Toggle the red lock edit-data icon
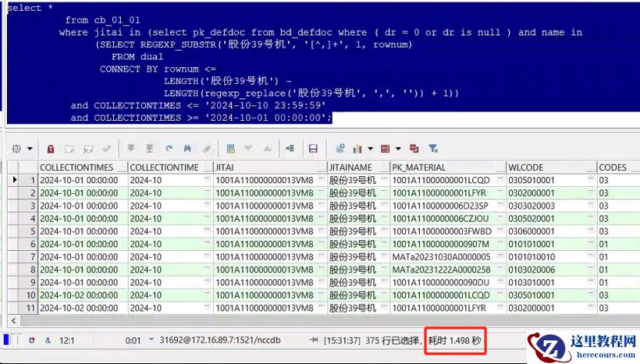The image size is (640, 364). point(51,149)
